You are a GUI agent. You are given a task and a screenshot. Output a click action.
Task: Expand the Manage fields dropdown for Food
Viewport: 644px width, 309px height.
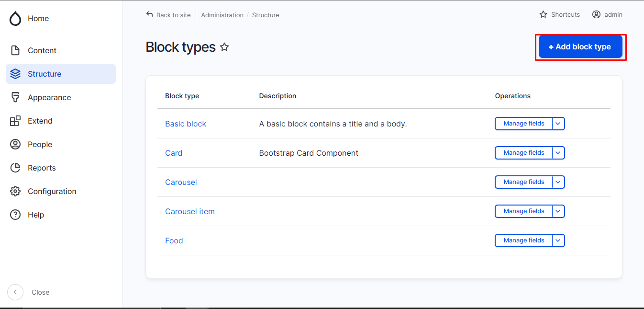click(558, 240)
